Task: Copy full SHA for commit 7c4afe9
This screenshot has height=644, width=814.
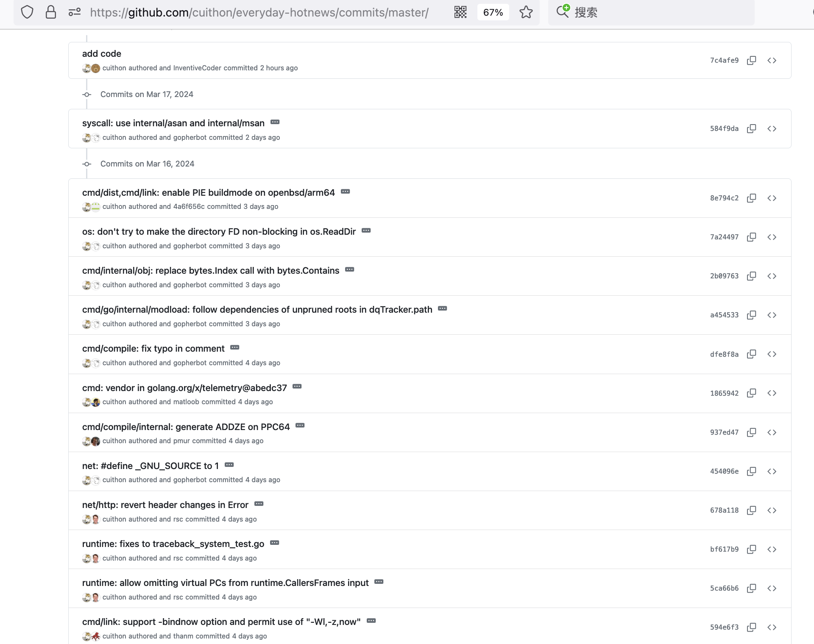Action: (751, 61)
